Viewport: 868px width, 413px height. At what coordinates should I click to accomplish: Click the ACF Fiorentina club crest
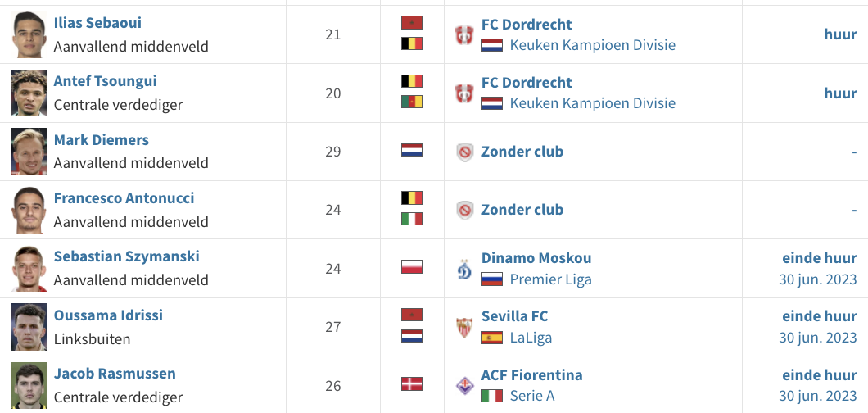(464, 385)
